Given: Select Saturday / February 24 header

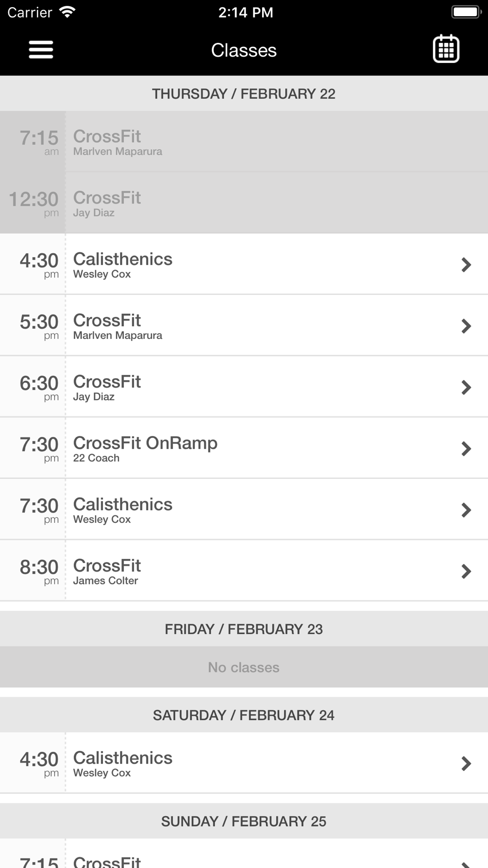Looking at the screenshot, I should 244,715.
